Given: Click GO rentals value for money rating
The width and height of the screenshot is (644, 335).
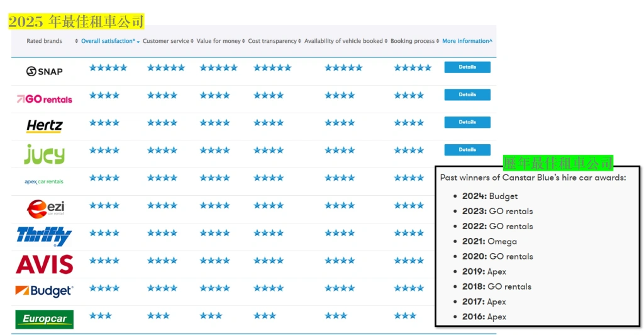Looking at the screenshot, I should tap(215, 95).
